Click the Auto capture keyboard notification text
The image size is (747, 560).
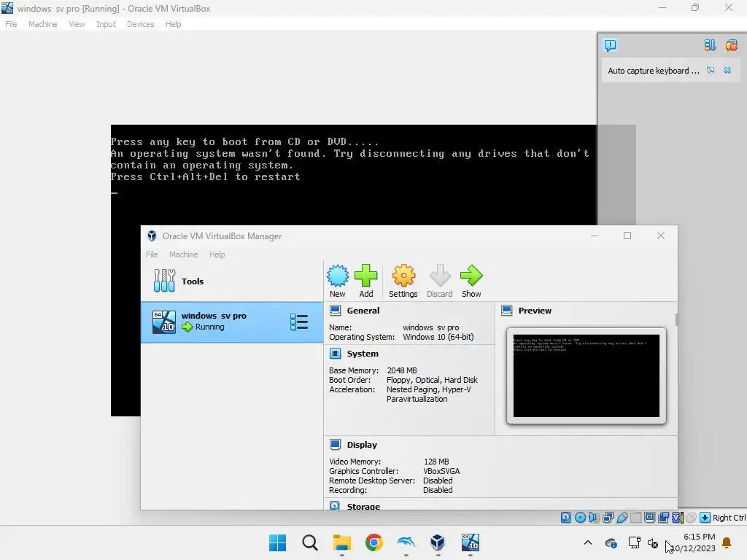coord(653,71)
